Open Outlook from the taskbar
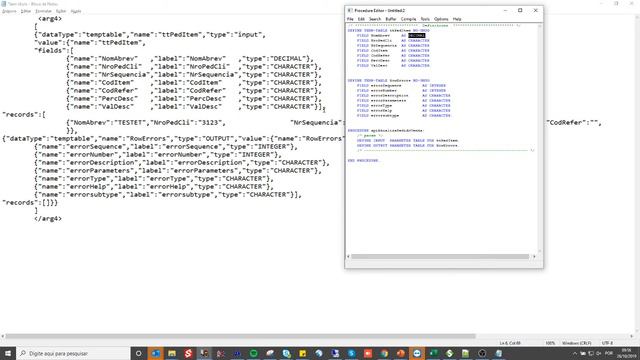640x360 pixels. coord(156,353)
